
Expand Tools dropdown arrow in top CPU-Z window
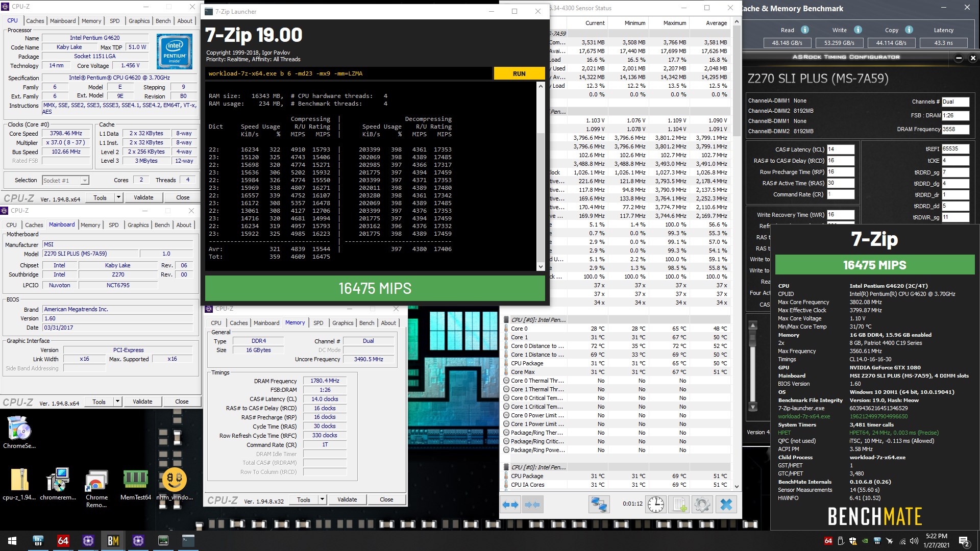pos(118,197)
